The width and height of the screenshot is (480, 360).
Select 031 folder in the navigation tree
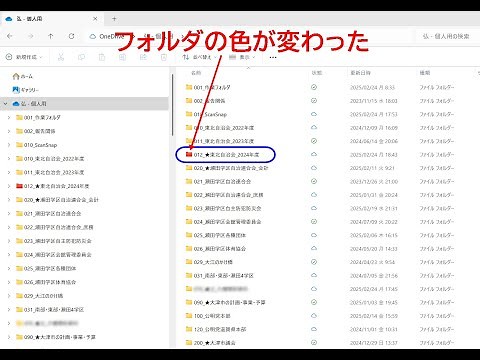click(54, 309)
